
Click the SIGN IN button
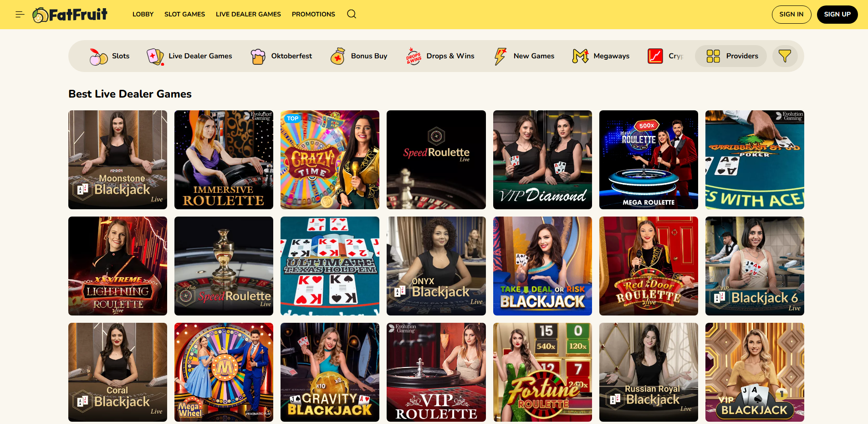click(791, 14)
